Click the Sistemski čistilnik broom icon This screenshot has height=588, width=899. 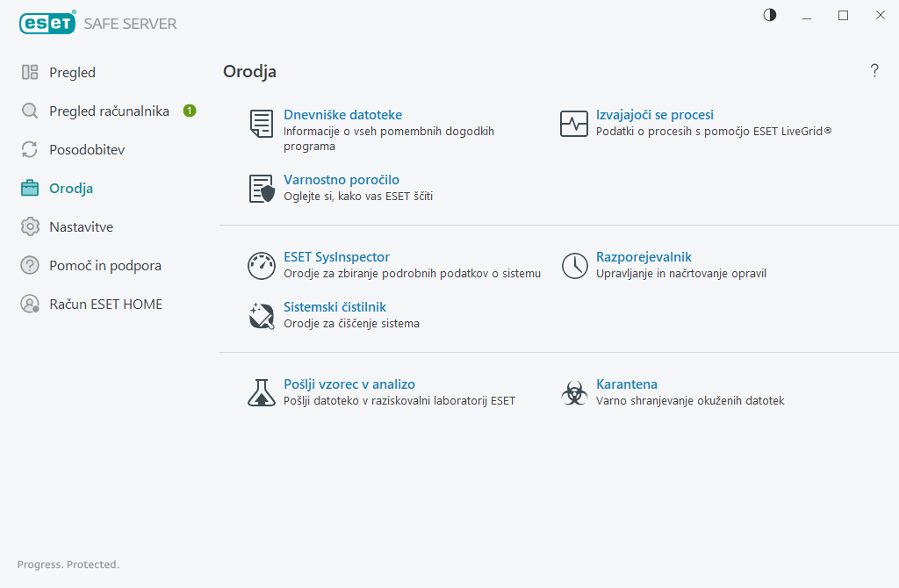tap(262, 315)
